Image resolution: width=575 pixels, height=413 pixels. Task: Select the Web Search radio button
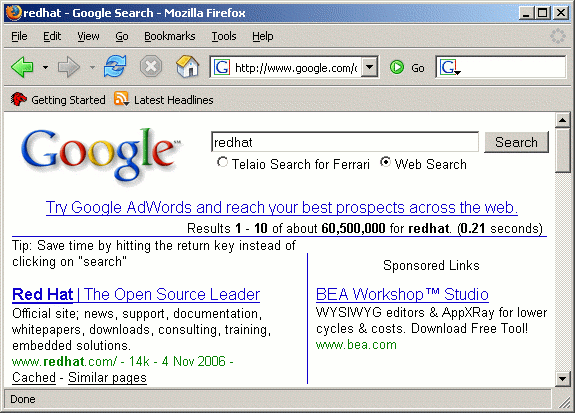[x=385, y=162]
